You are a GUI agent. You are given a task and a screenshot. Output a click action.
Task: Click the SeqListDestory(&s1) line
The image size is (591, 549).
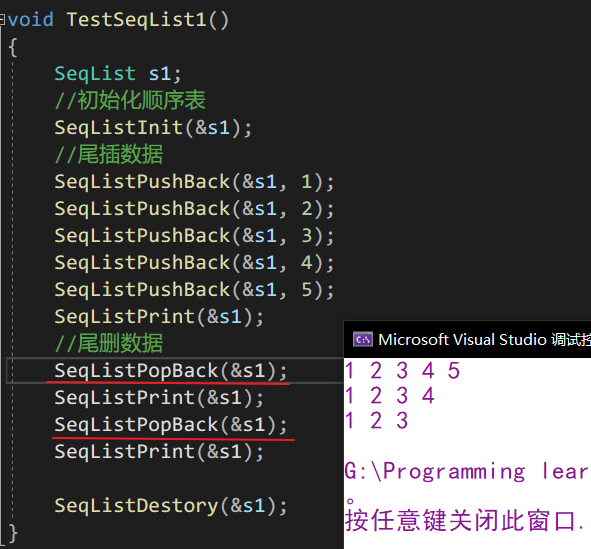coord(171,506)
